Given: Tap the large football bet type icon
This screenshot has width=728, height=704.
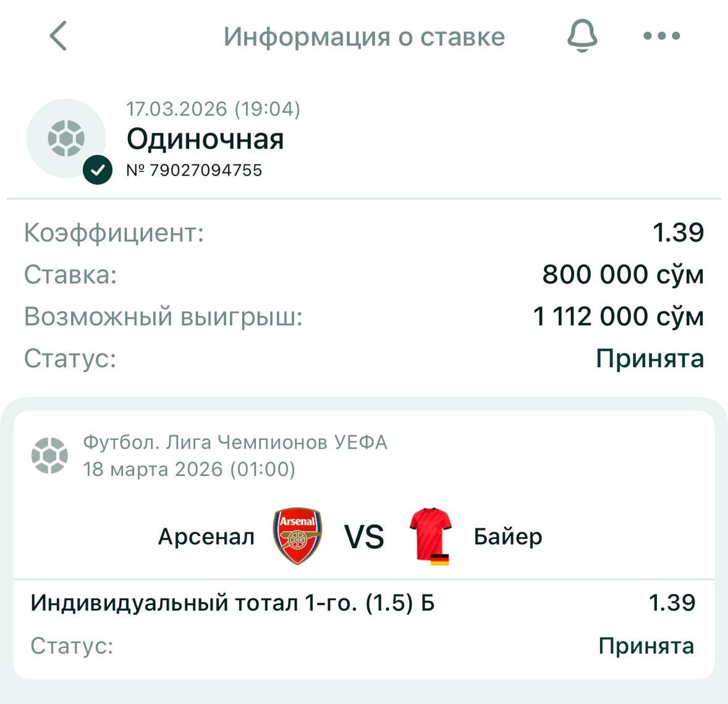Looking at the screenshot, I should click(x=66, y=138).
